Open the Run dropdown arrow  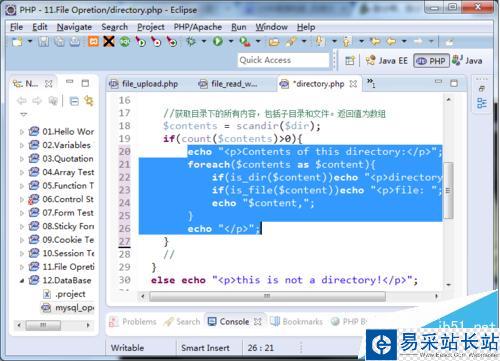pyautogui.click(x=231, y=42)
